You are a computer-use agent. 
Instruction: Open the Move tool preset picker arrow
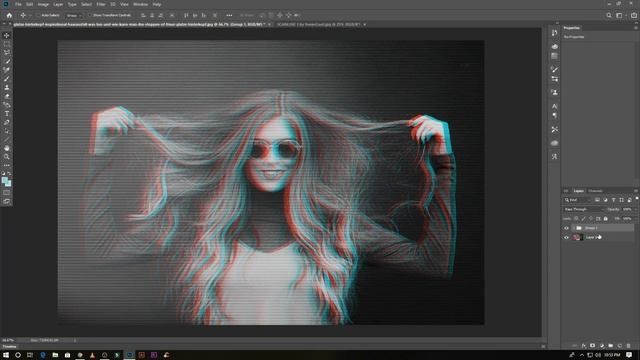30,15
